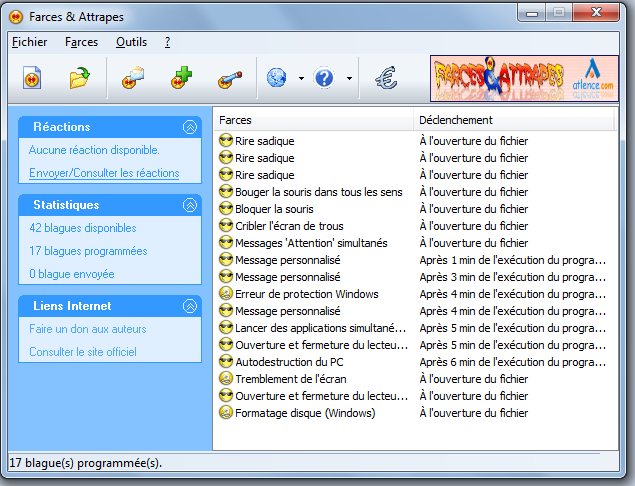Viewport: 635px width, 486px height.
Task: Click the icon beside Messages 'Attention' simultanés
Action: [226, 242]
